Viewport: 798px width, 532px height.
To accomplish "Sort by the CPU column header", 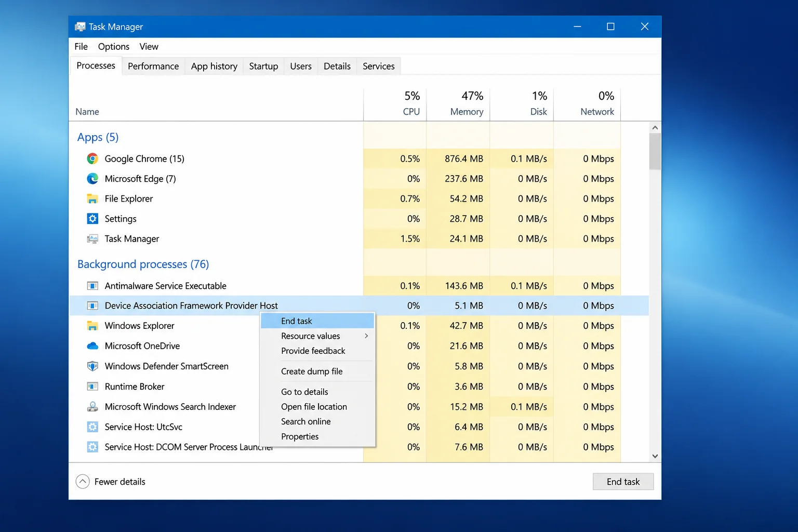I will pos(395,104).
